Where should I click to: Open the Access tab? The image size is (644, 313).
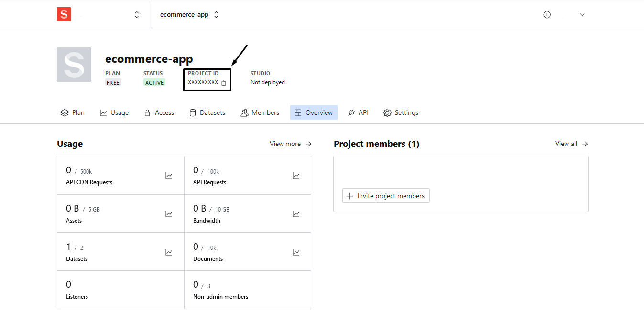coord(159,112)
